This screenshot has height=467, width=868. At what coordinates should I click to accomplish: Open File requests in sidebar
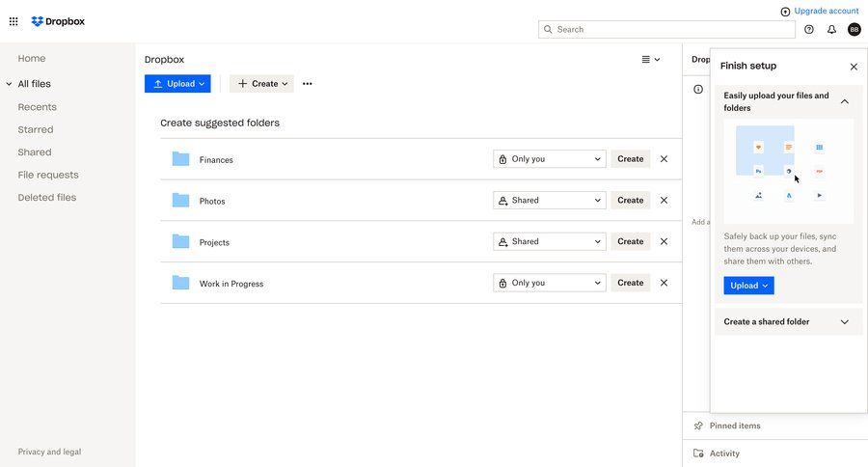pyautogui.click(x=48, y=175)
